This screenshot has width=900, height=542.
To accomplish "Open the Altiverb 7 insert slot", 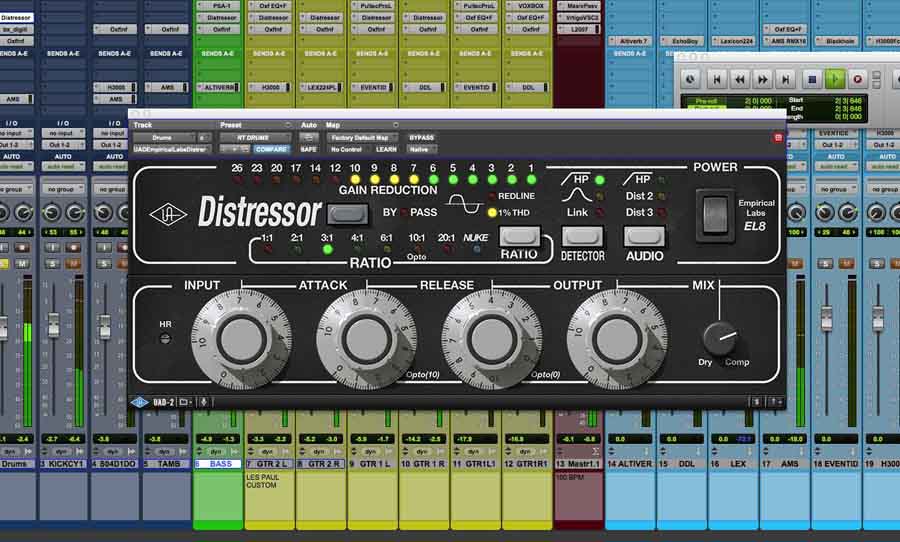I will coord(630,41).
